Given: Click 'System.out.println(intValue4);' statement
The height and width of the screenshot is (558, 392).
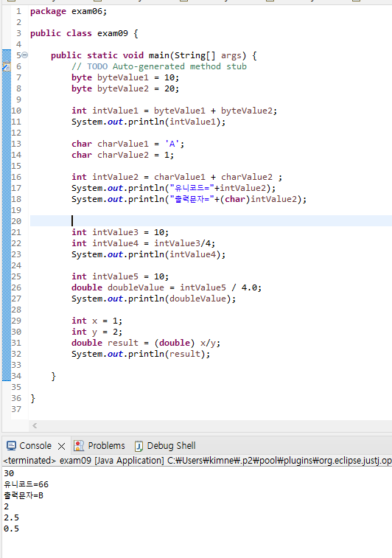Looking at the screenshot, I should [x=148, y=254].
